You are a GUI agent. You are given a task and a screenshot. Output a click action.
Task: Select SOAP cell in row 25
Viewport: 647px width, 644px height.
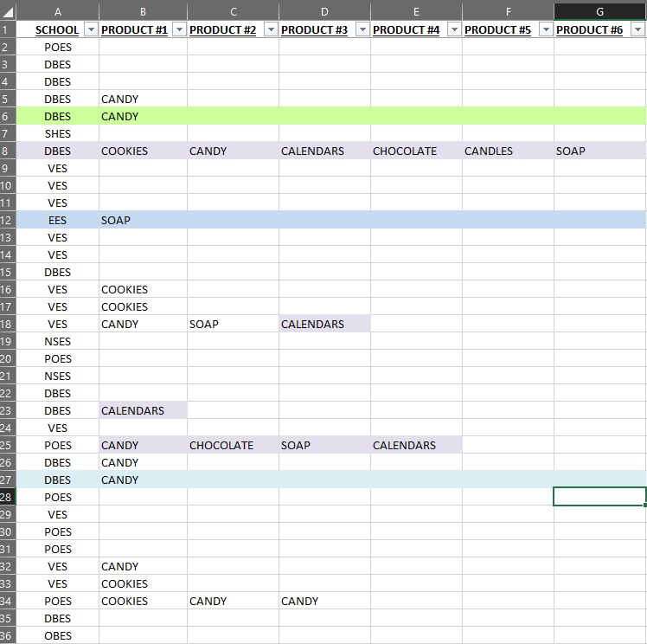tap(324, 445)
